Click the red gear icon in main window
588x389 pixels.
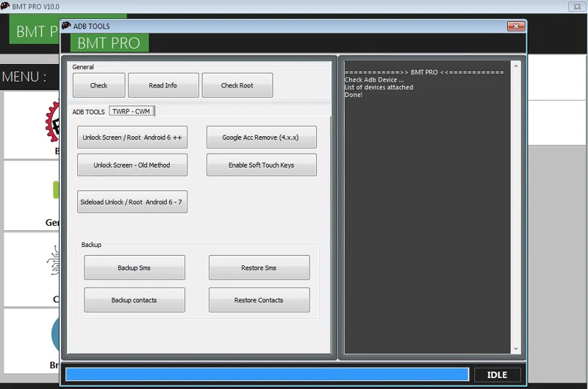pos(52,122)
